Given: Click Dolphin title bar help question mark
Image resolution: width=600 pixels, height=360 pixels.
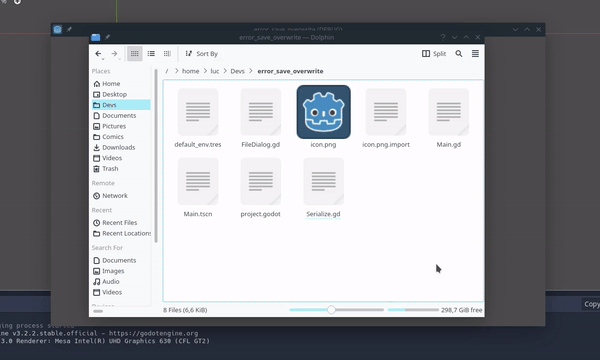Looking at the screenshot, I should [443, 37].
